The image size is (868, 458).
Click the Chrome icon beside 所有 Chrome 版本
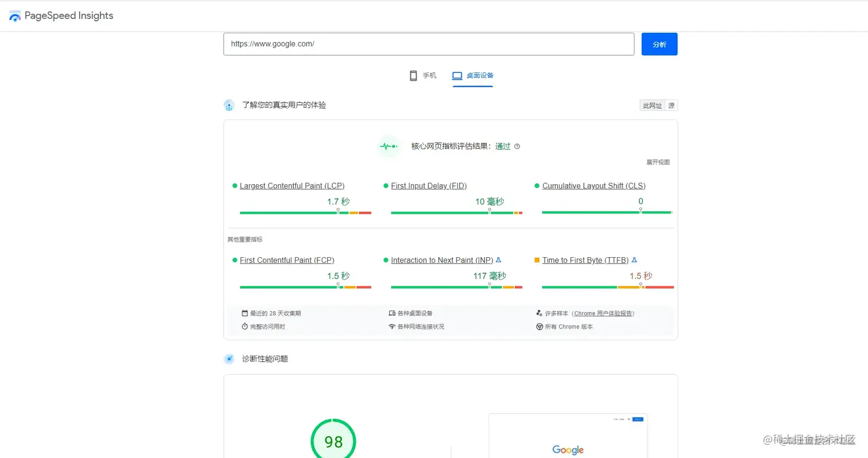click(540, 327)
